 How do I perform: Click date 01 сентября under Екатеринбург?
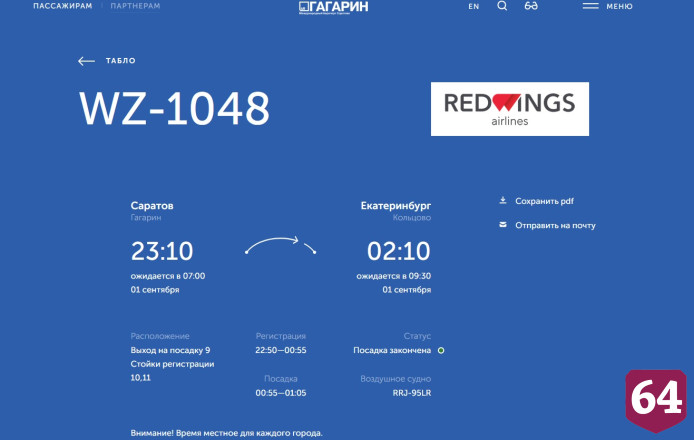tap(407, 290)
